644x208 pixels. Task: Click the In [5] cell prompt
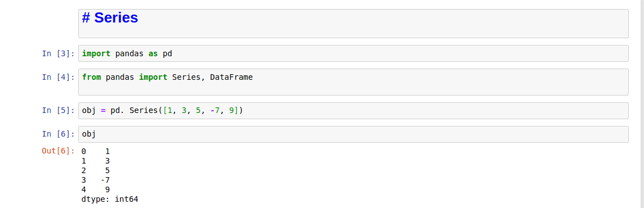(59, 111)
